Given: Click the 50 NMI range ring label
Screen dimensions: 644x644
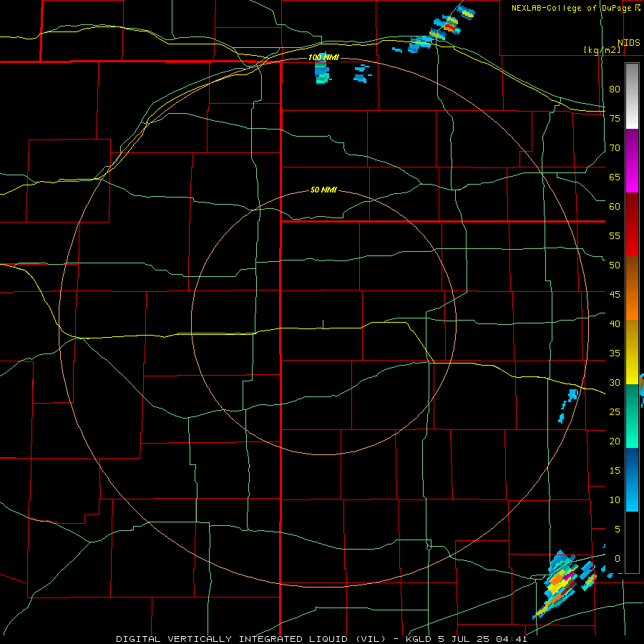Looking at the screenshot, I should point(323,190).
